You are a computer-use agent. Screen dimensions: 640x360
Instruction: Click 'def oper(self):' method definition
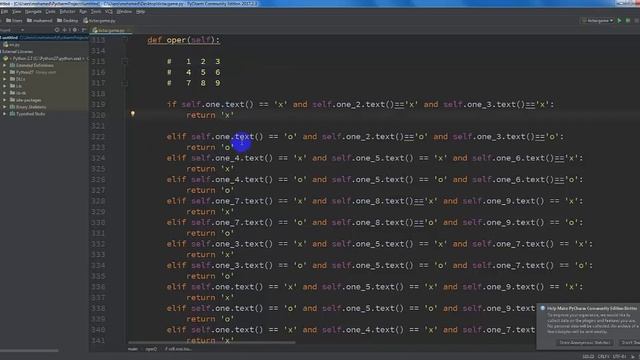(x=183, y=40)
